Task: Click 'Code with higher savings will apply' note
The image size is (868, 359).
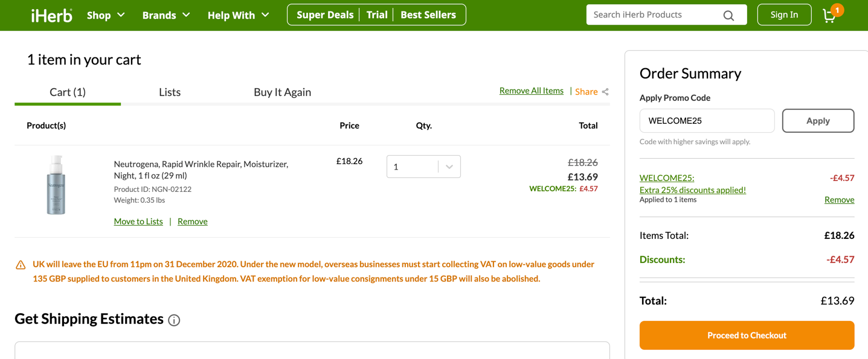Action: [695, 142]
